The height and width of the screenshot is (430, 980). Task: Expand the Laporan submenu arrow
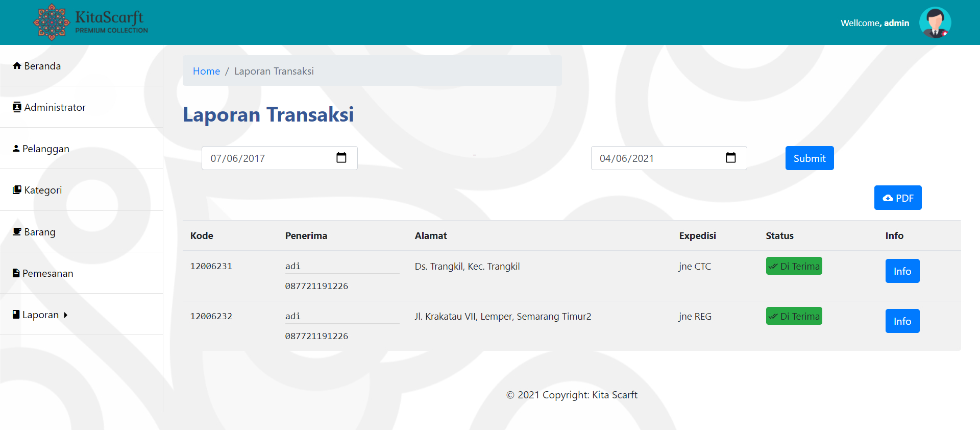pyautogui.click(x=66, y=315)
